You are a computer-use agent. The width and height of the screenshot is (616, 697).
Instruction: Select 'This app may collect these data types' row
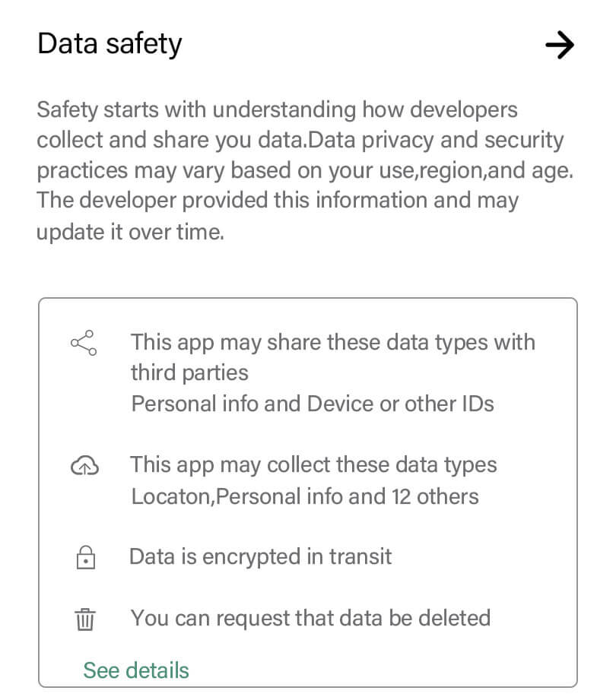click(x=307, y=480)
